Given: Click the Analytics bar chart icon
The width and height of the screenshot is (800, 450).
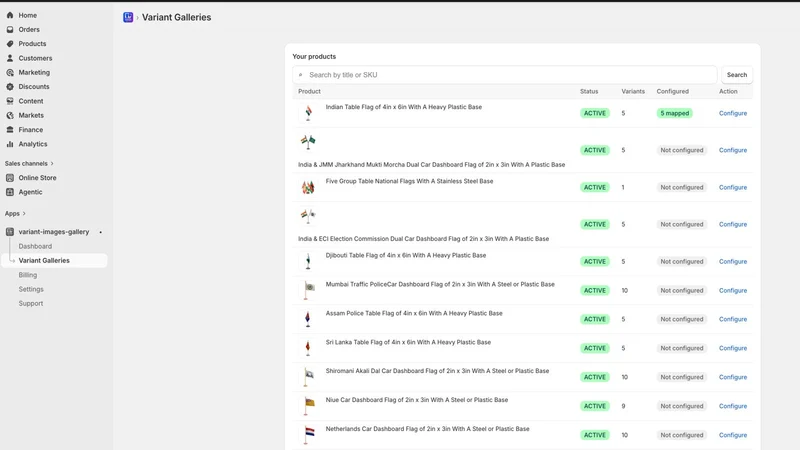Looking at the screenshot, I should click(x=10, y=144).
